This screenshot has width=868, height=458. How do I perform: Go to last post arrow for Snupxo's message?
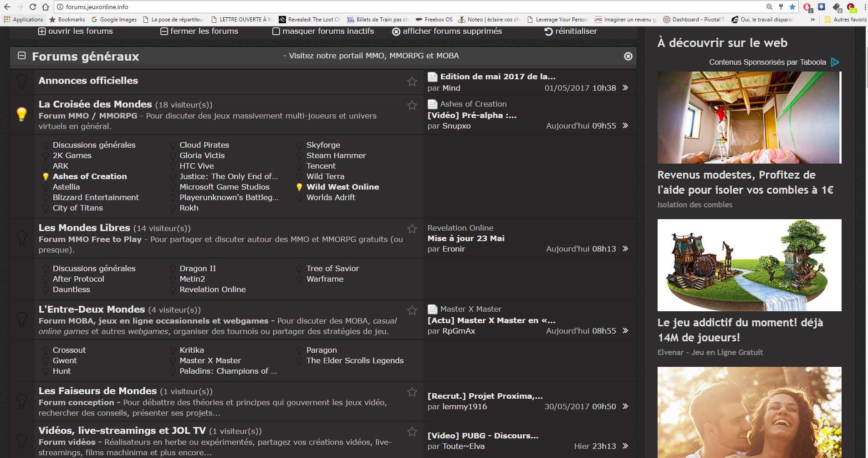tap(625, 125)
